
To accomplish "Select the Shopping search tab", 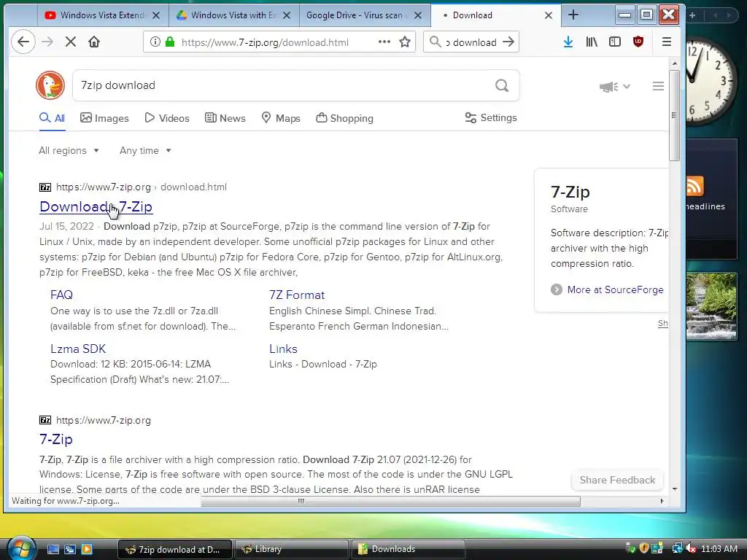I will coord(344,118).
